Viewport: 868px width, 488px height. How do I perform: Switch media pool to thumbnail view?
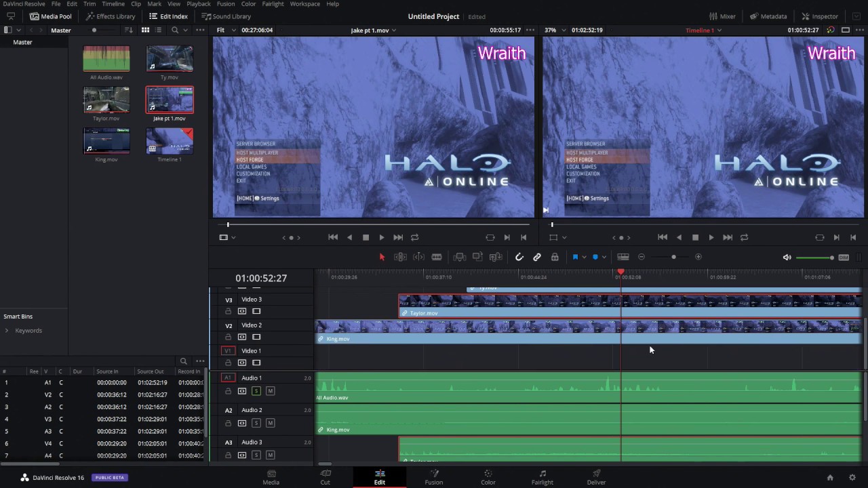pyautogui.click(x=145, y=30)
